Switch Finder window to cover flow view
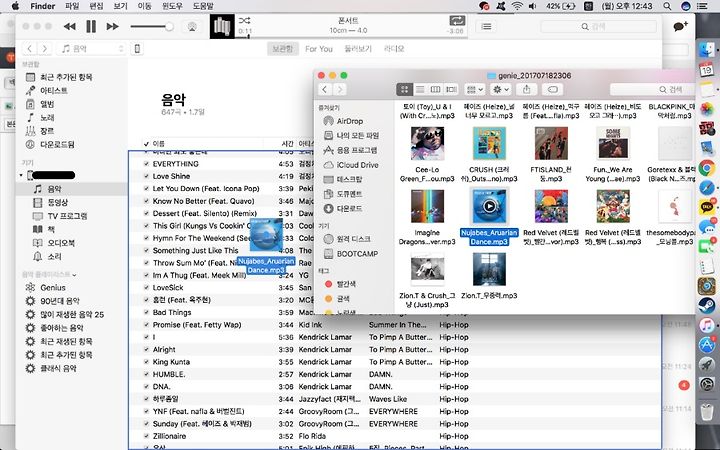Image resolution: width=720 pixels, height=450 pixels. click(451, 90)
